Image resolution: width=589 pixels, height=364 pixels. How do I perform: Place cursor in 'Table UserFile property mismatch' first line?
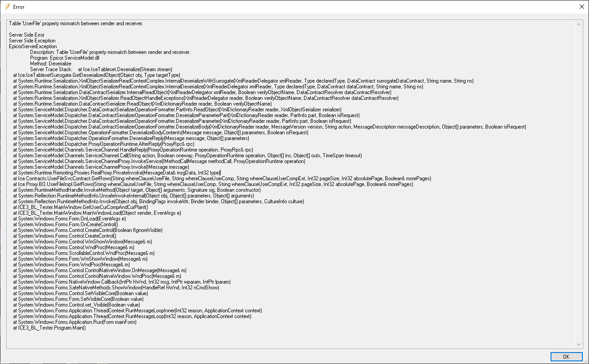76,23
